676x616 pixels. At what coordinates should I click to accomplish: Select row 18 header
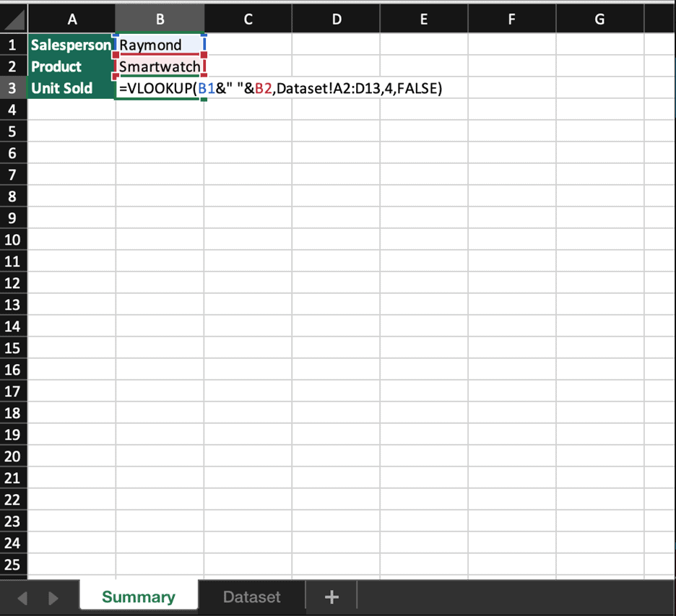tap(13, 413)
